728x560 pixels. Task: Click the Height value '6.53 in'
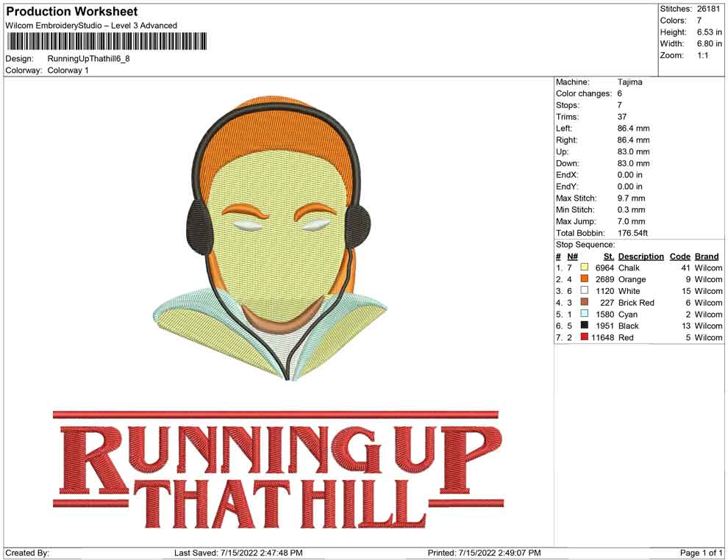pyautogui.click(x=710, y=32)
